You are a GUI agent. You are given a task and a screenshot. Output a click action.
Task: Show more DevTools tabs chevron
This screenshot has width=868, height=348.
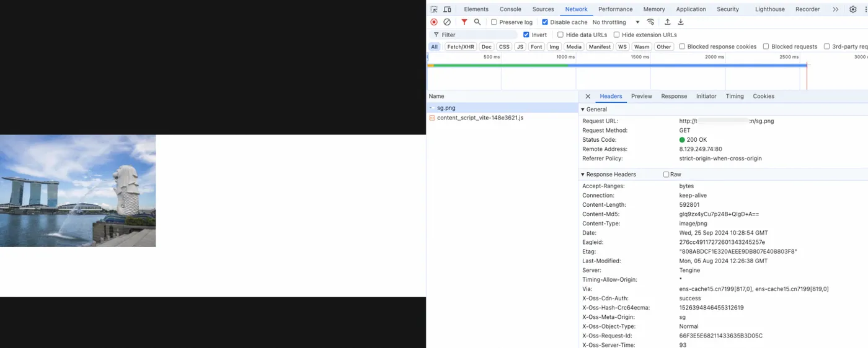click(836, 9)
